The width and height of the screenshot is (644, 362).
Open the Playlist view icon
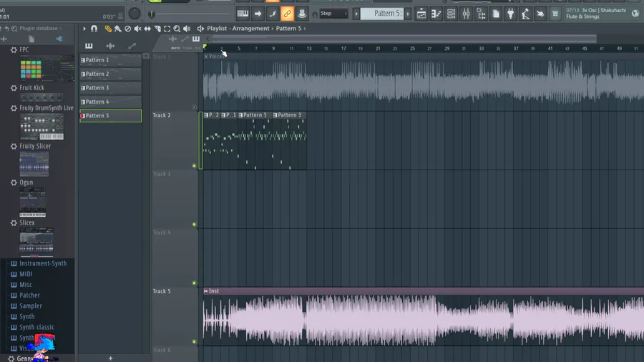[x=421, y=14]
